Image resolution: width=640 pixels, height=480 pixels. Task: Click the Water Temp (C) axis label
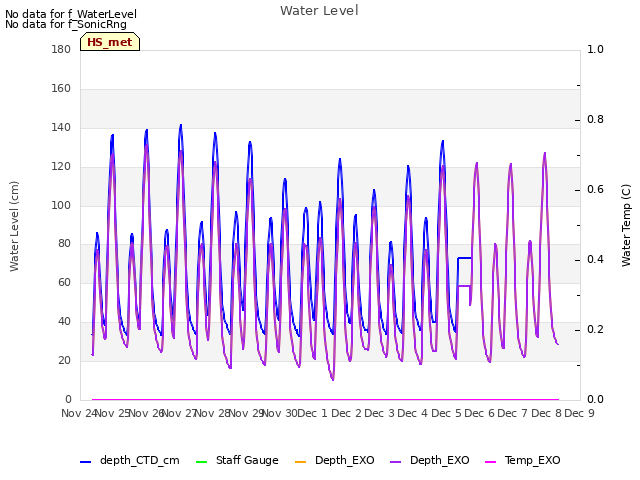click(x=626, y=225)
